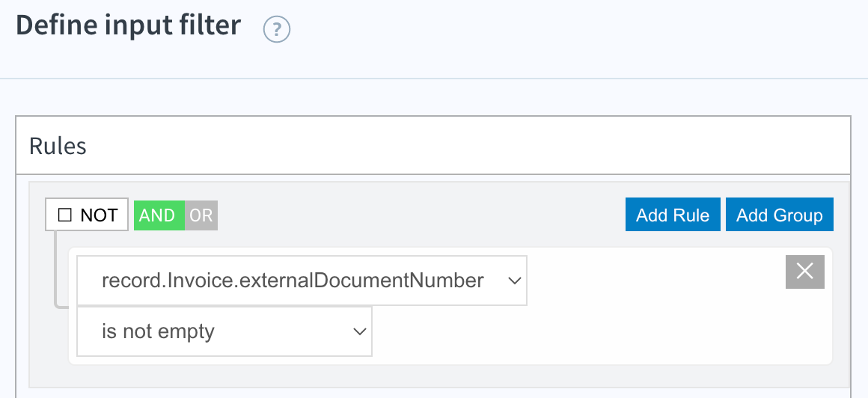Expand the chevron on the operator selector
The image size is (868, 398).
click(x=360, y=331)
